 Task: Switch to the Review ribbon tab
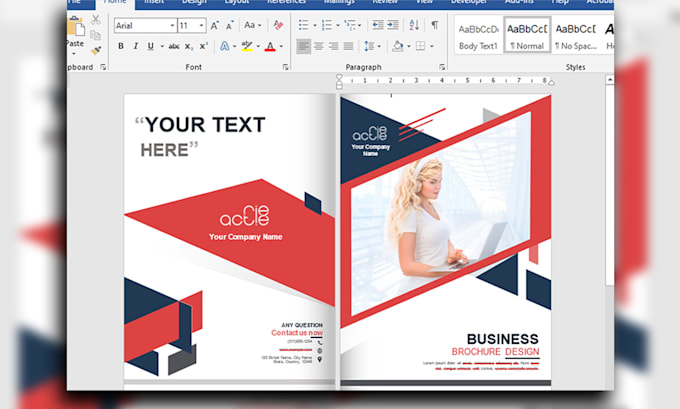[x=385, y=2]
